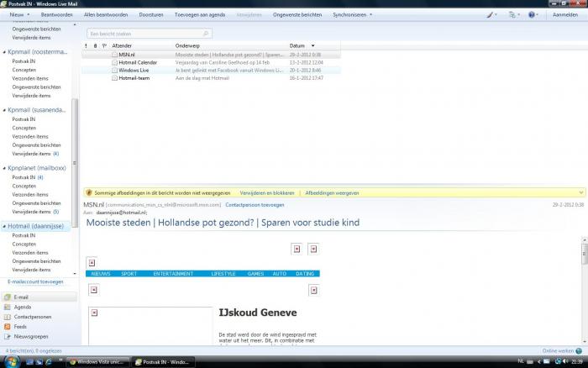Collapse Hotmail (daannijsse) account

[4, 227]
